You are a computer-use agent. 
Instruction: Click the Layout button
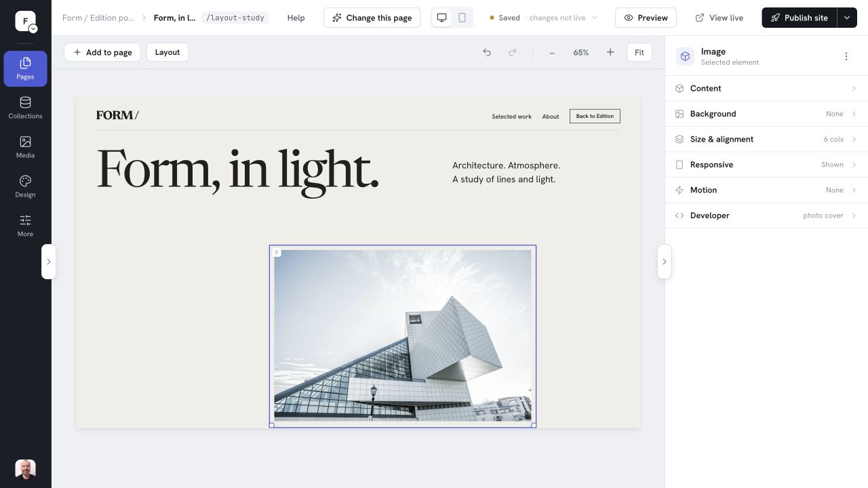167,52
